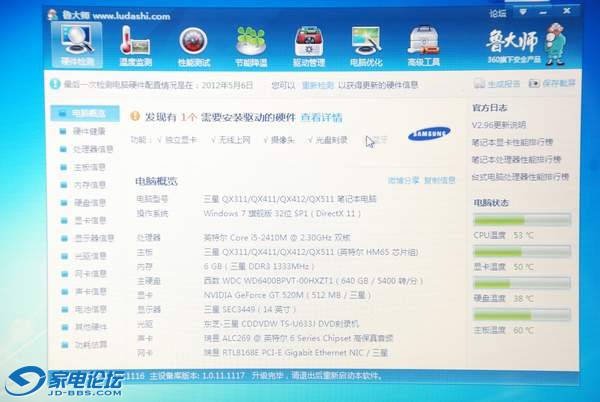Click the icon beside 电池信息
600x402 pixels.
pos(64,309)
